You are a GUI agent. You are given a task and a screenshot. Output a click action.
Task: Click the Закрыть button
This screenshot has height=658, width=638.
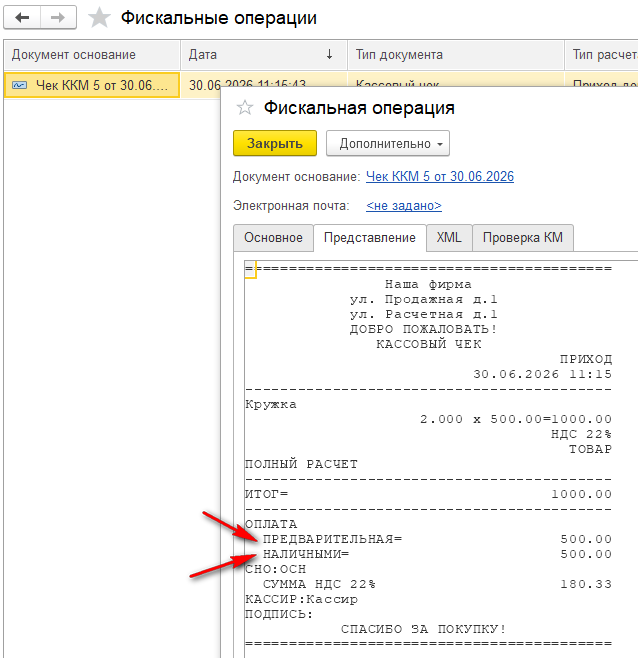(275, 143)
